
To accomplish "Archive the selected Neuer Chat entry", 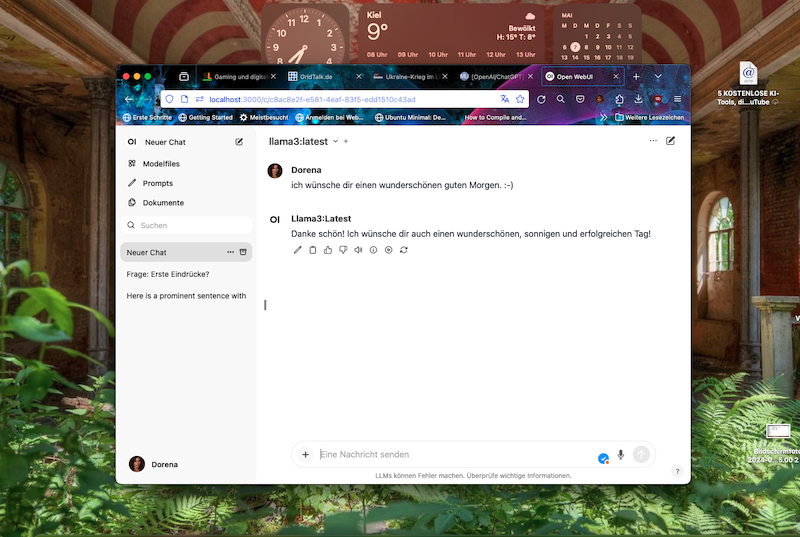I will click(x=243, y=252).
